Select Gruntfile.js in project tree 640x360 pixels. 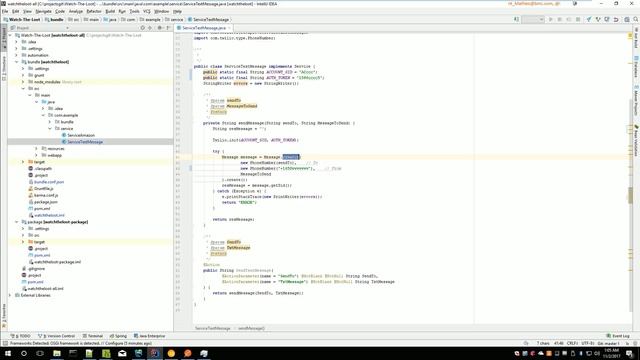(43, 189)
